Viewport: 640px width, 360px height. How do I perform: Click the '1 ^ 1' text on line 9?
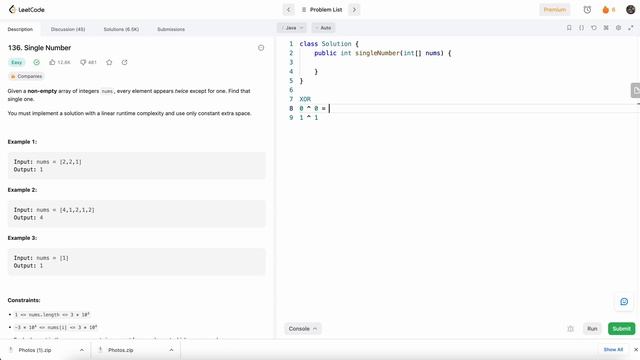click(x=309, y=118)
